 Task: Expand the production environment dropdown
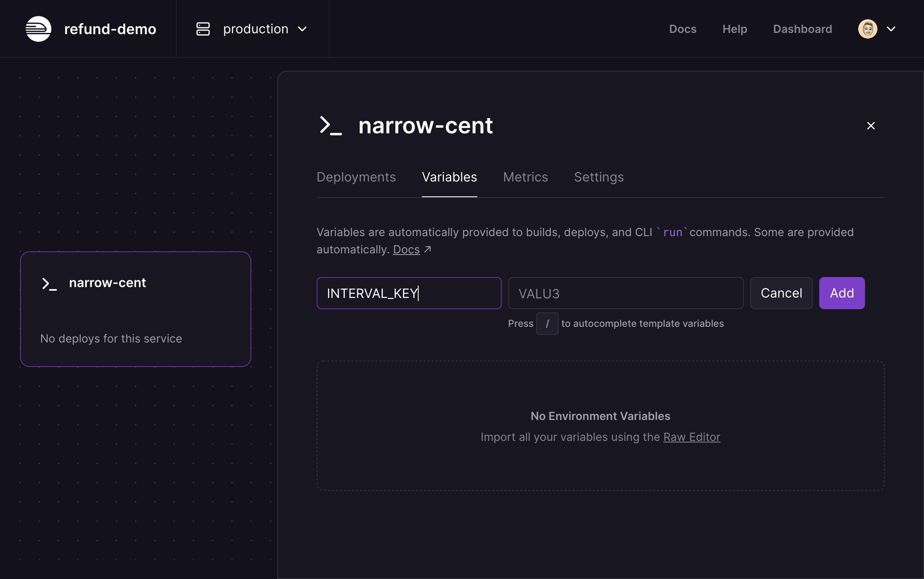click(x=302, y=29)
